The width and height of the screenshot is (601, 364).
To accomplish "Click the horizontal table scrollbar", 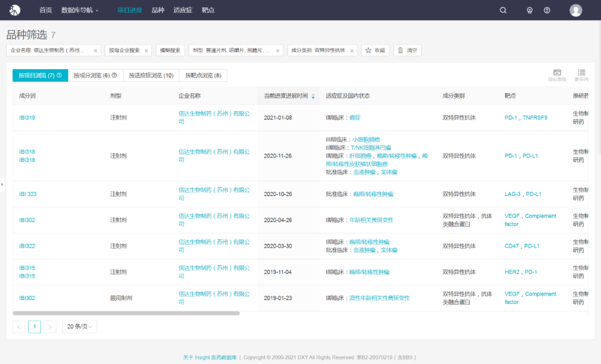I will pyautogui.click(x=126, y=313).
